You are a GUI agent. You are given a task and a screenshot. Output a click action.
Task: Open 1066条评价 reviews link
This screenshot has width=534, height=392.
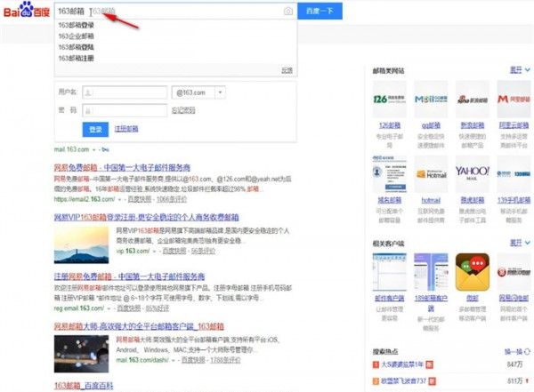(172, 199)
